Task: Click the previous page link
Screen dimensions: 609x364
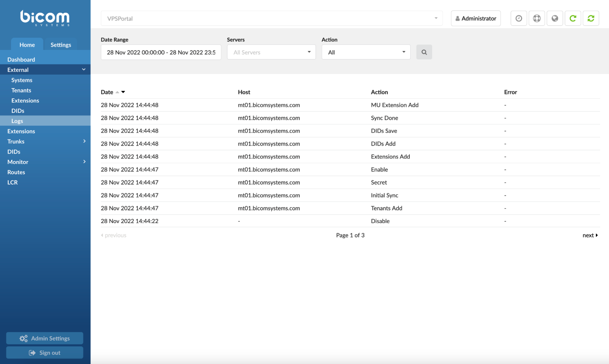Action: coord(114,235)
